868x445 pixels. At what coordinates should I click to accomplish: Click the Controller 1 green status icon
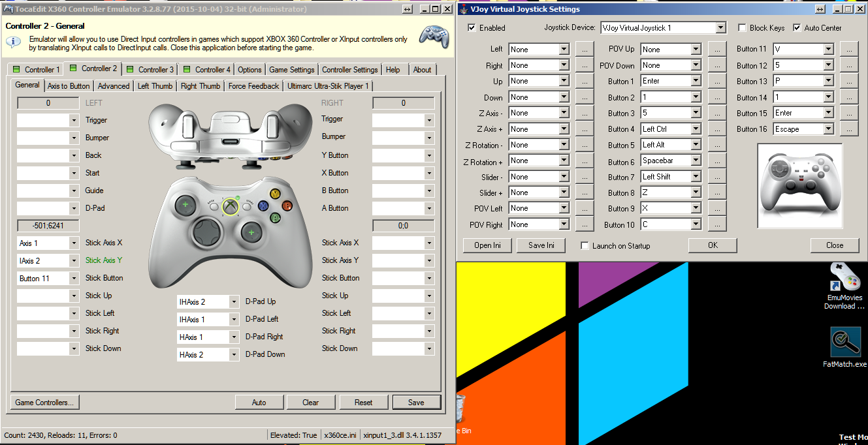[17, 70]
